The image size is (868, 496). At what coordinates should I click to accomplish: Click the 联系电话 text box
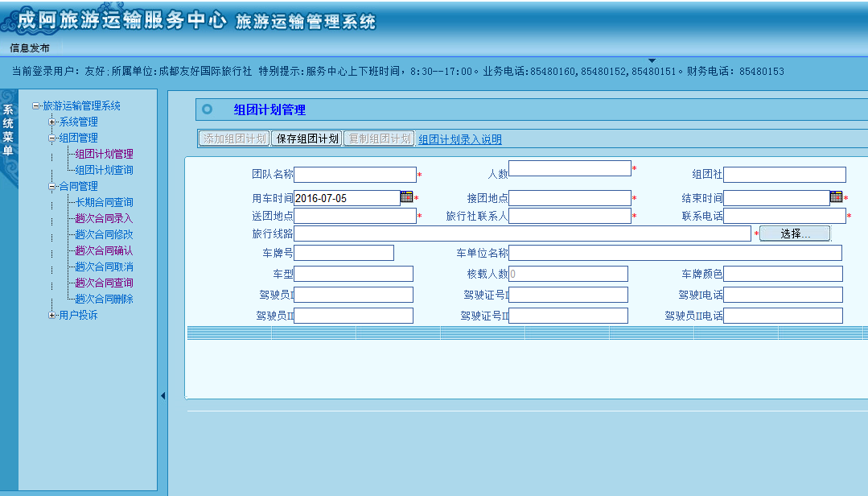point(784,216)
